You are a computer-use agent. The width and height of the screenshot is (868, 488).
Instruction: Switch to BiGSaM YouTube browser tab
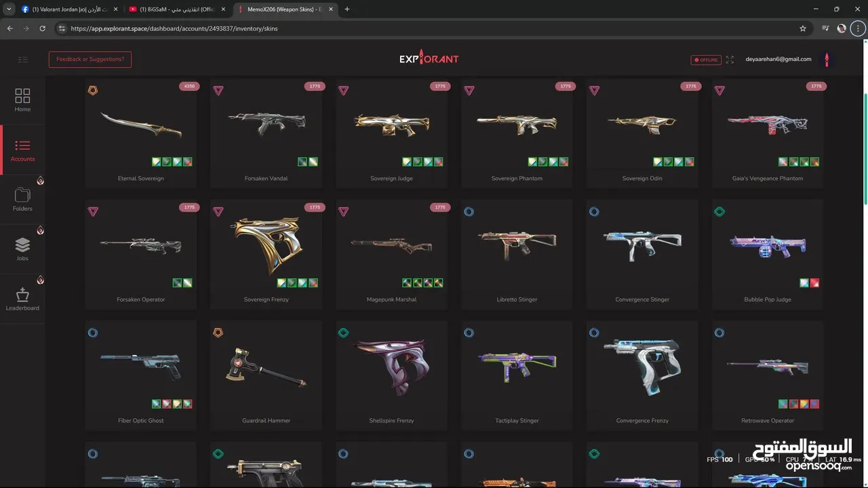(x=178, y=9)
